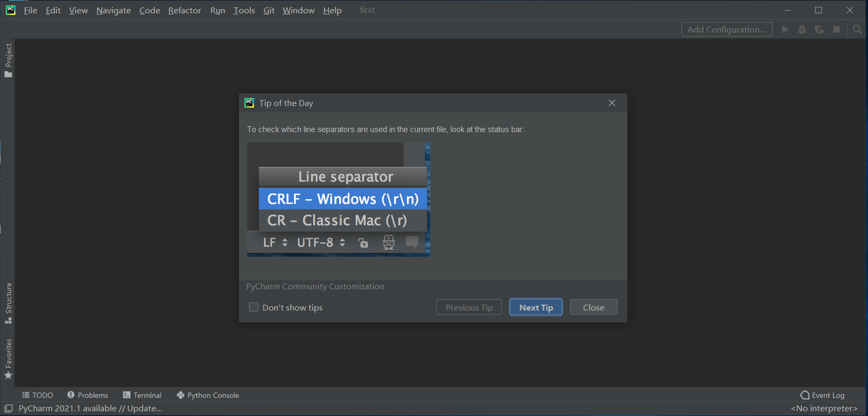Click the 'first' project name in title bar
The image size is (868, 416).
pos(367,10)
